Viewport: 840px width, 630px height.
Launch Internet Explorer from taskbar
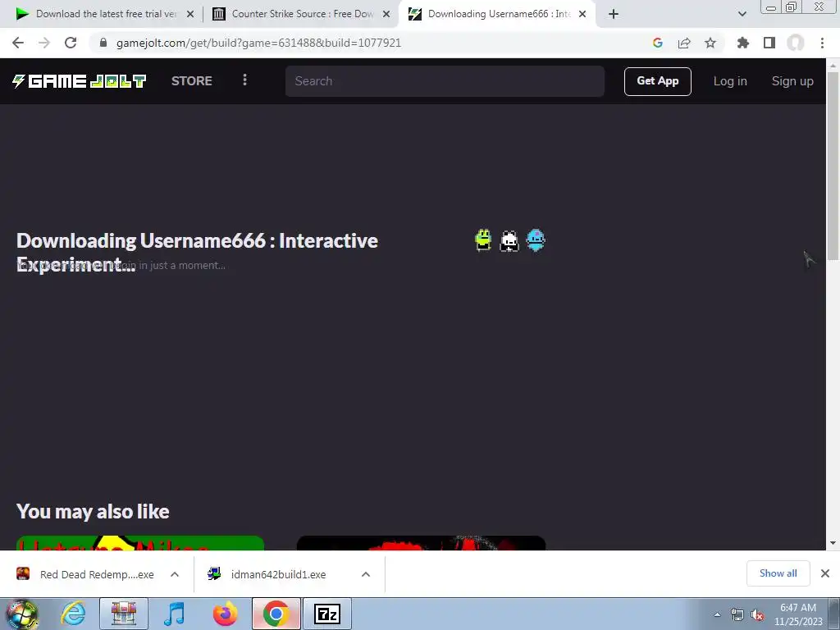coord(73,614)
